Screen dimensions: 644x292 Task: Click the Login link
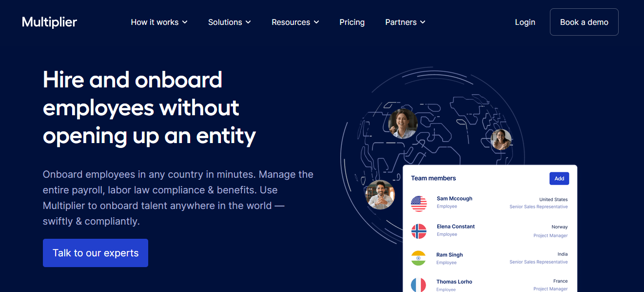(525, 22)
